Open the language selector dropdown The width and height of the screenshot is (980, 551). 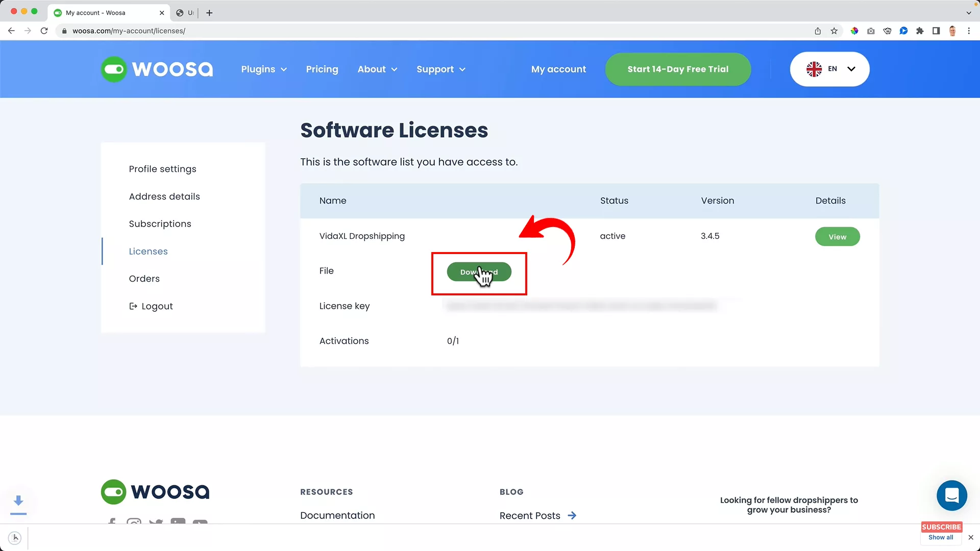pyautogui.click(x=829, y=69)
